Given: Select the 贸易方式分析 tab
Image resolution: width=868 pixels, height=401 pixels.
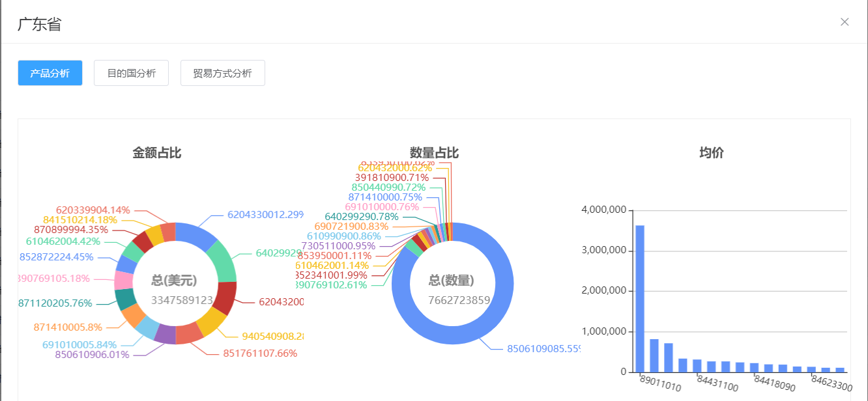Looking at the screenshot, I should (223, 73).
